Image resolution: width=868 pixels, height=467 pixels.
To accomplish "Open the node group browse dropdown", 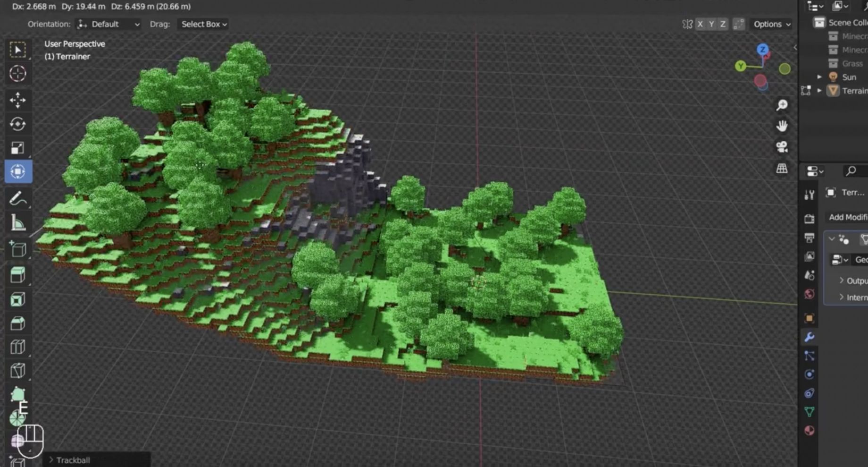I will tap(840, 260).
